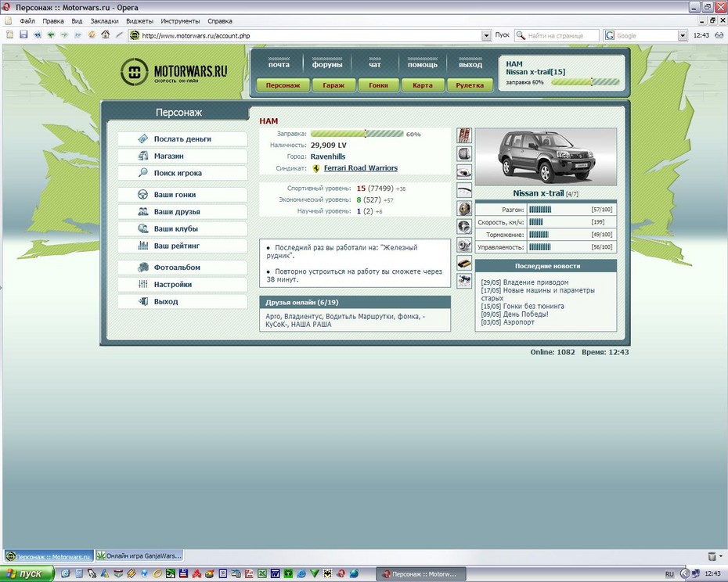
Task: Click the wand pencil toolbar icon
Action: 119,34
